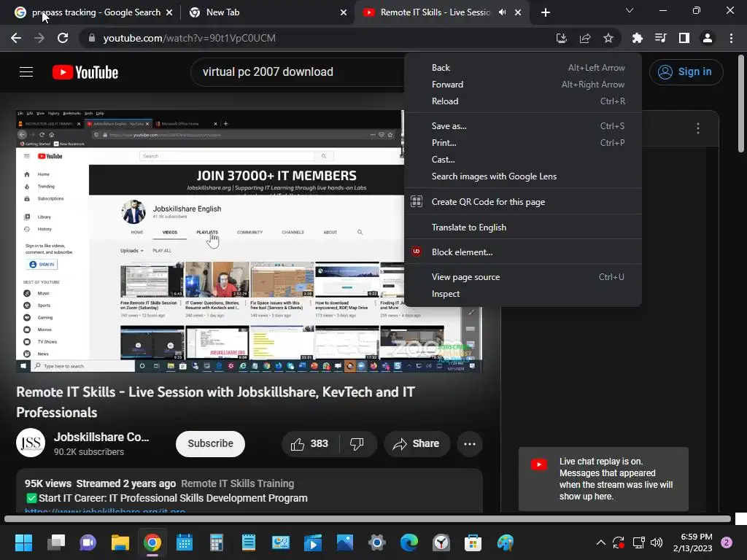Select Search images with Google Lens
747x560 pixels.
[523, 176]
